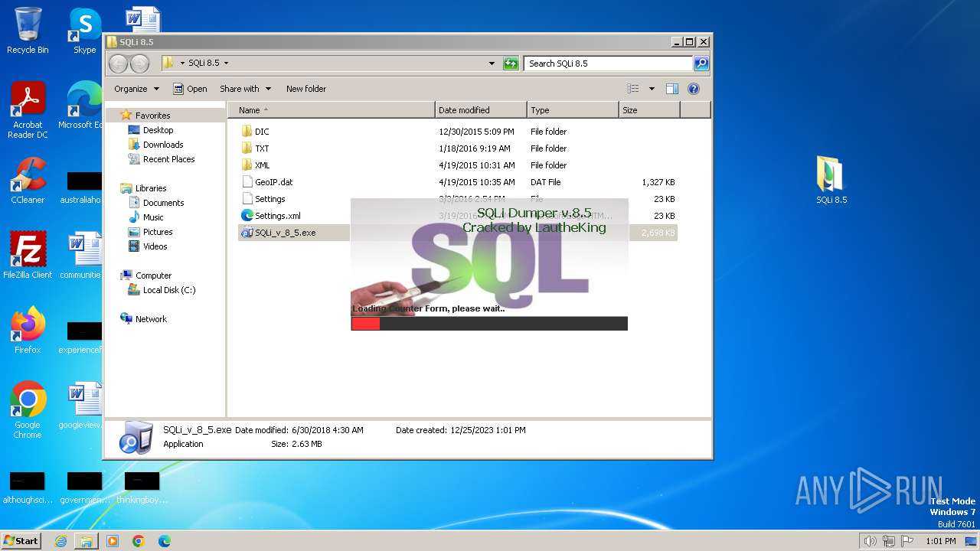
Task: Open Acrobat Reader DC desktop shortcut
Action: click(x=28, y=110)
